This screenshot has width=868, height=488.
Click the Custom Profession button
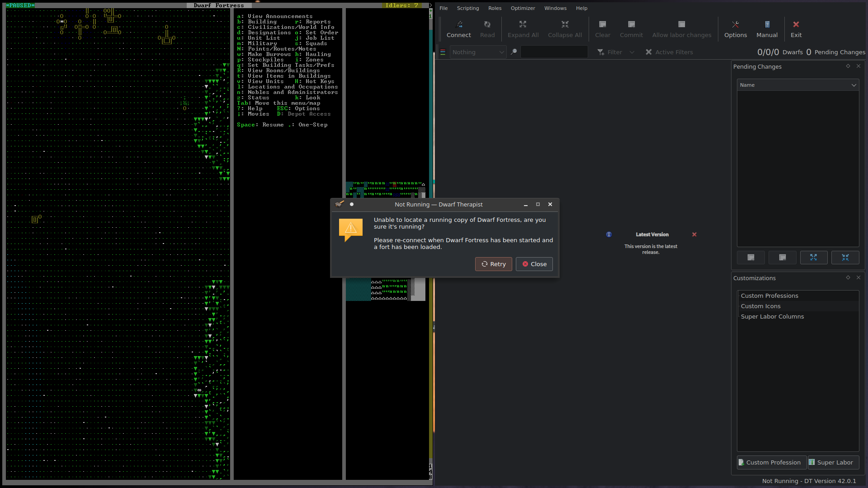click(x=770, y=462)
